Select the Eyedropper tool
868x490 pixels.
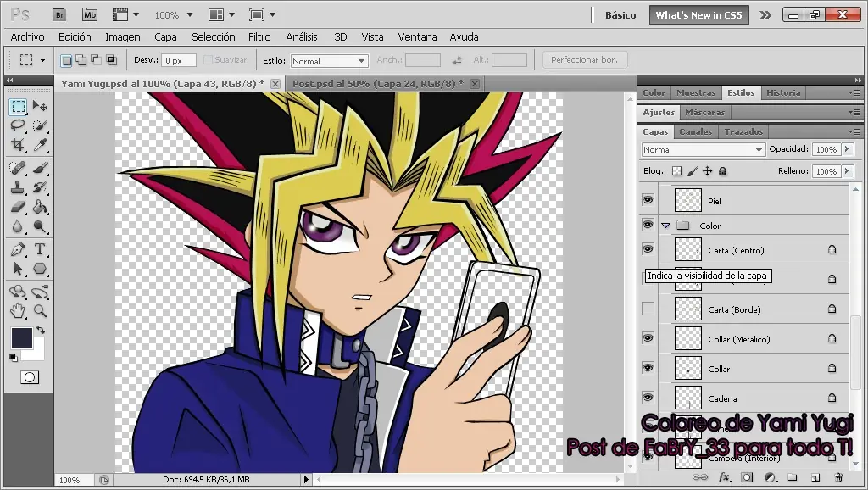pyautogui.click(x=40, y=146)
